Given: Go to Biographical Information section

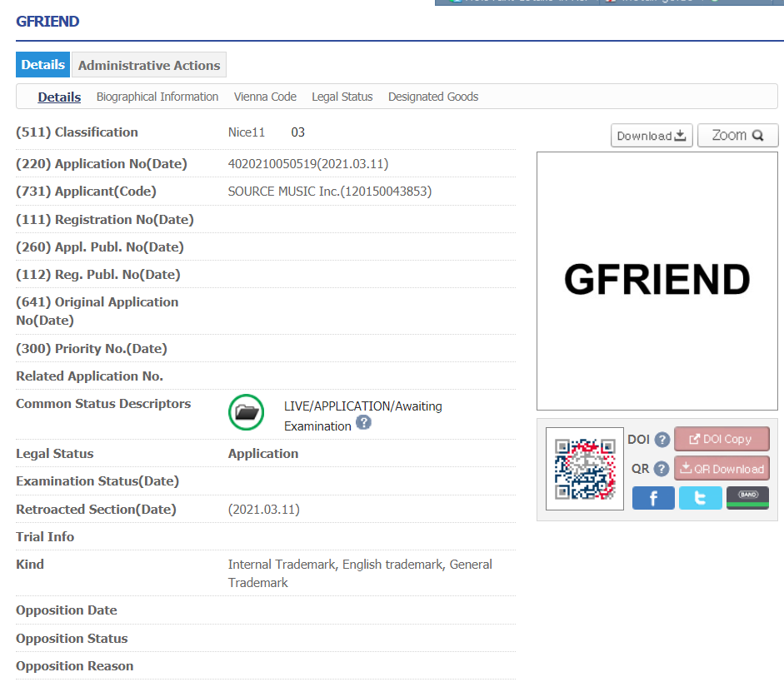Looking at the screenshot, I should pos(157,97).
